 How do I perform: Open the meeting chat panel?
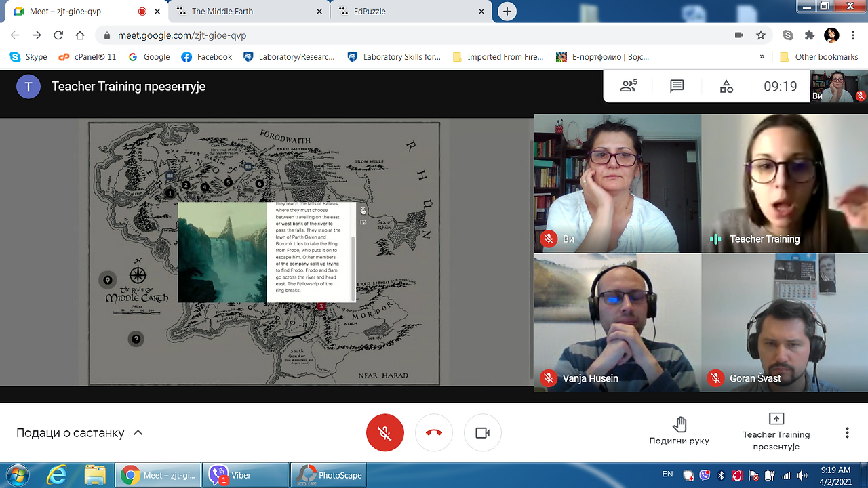coord(677,86)
